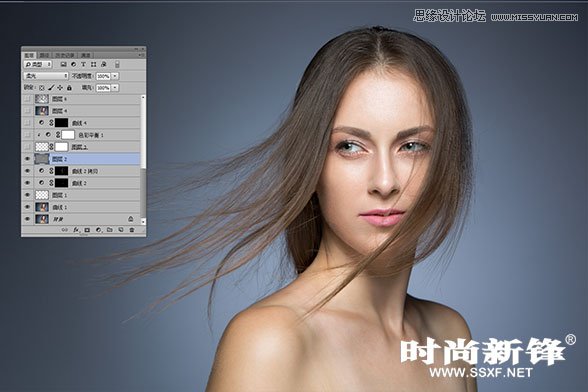
Task: Select the adjustment layer filter icon
Action: (74, 65)
